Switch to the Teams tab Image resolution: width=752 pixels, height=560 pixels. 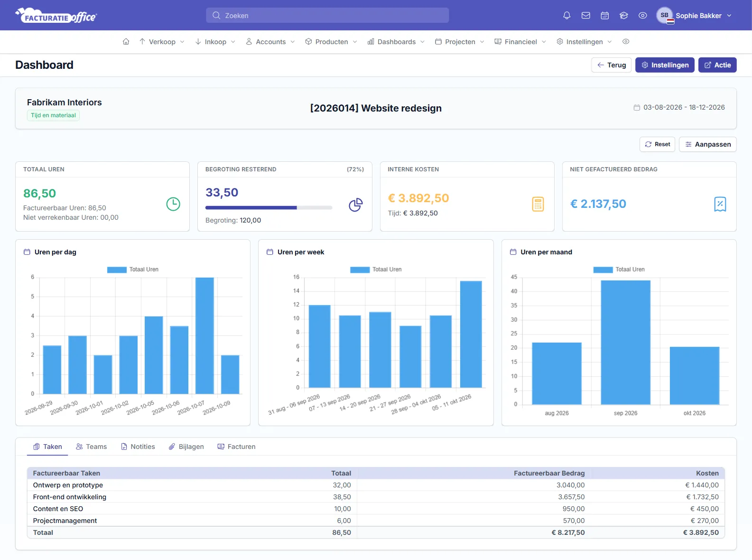(92, 447)
